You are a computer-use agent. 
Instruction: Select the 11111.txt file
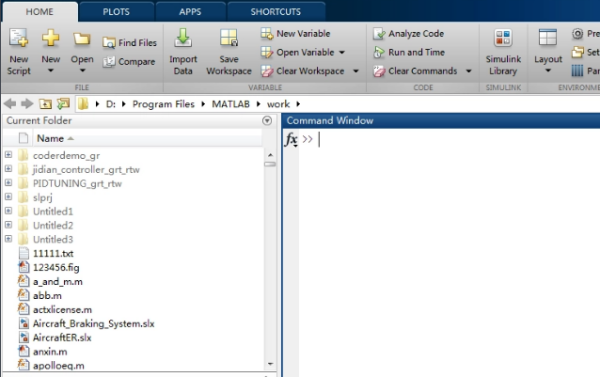(53, 254)
